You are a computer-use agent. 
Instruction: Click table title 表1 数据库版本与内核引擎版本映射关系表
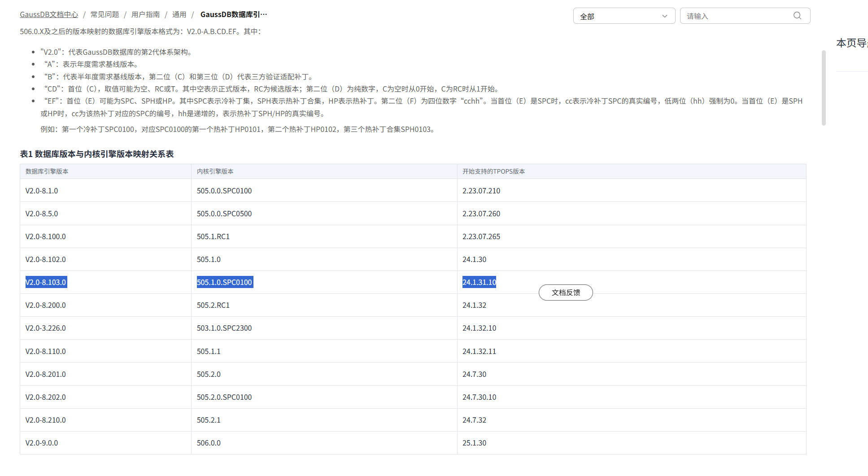click(x=97, y=154)
